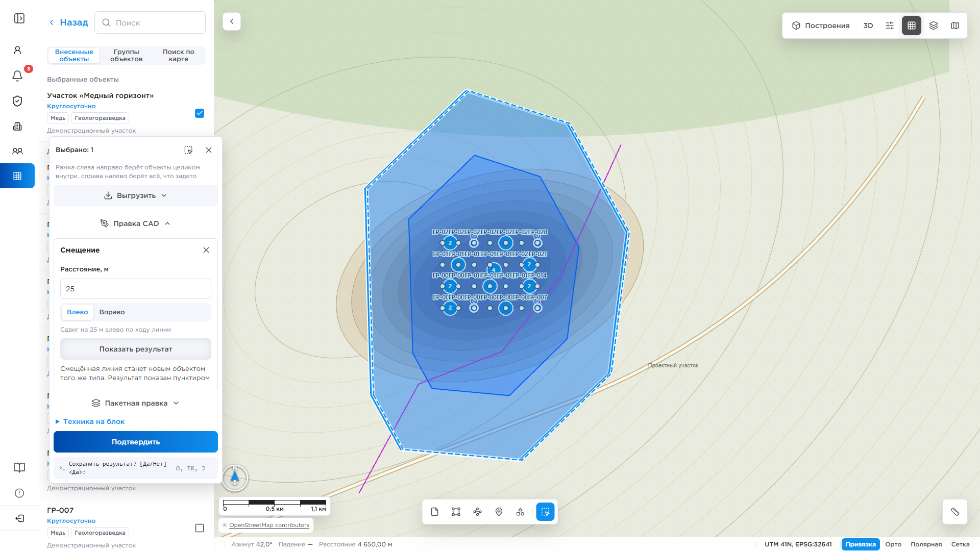Open the shield security section

[x=17, y=101]
